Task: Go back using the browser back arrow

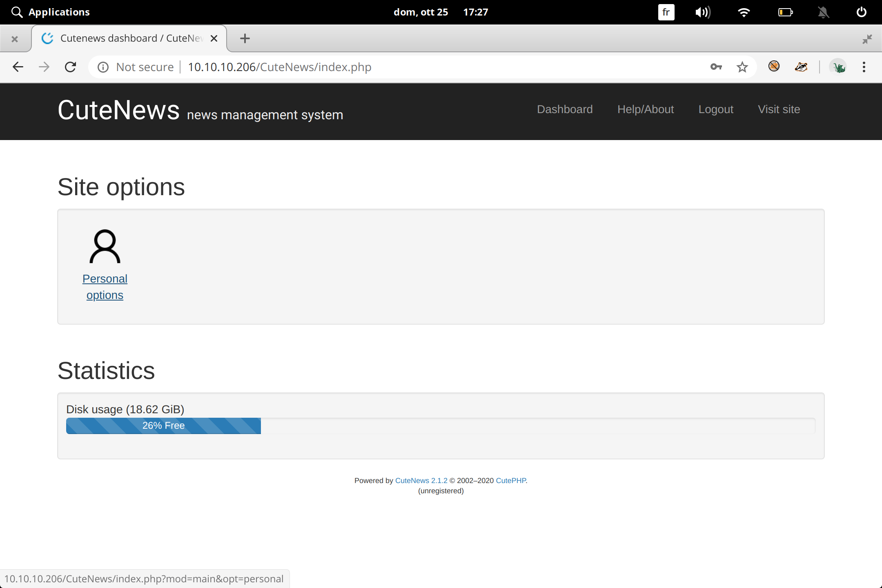Action: click(x=18, y=67)
